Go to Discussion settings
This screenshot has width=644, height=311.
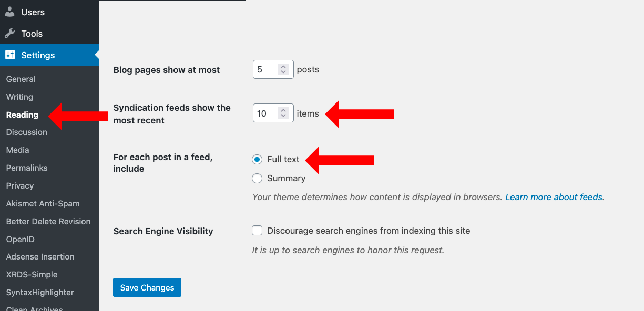27,132
